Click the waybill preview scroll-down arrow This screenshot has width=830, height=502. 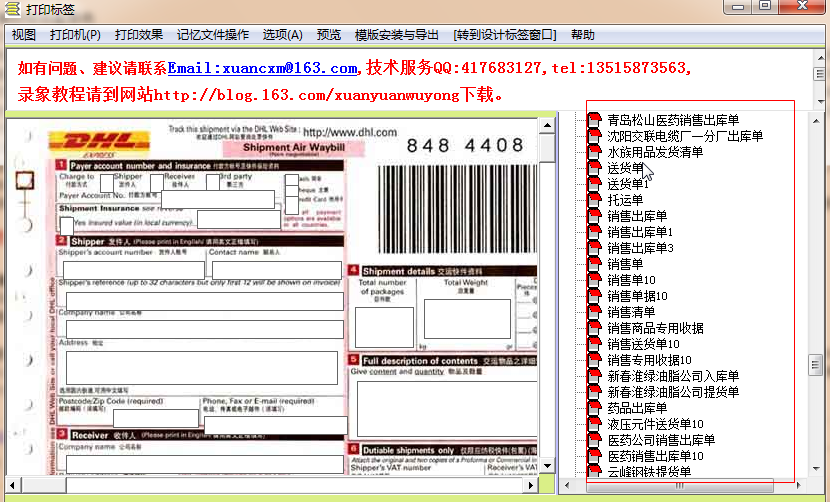547,466
